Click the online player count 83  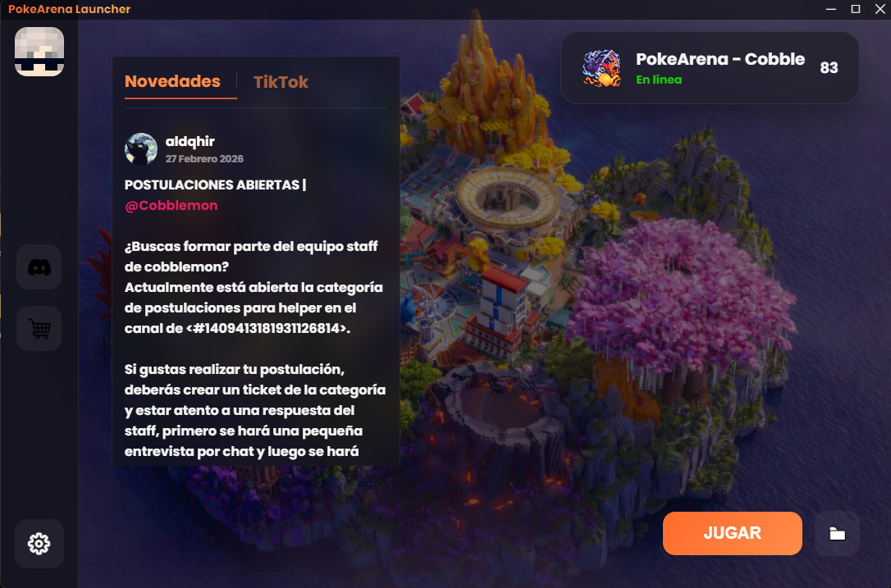tap(829, 67)
